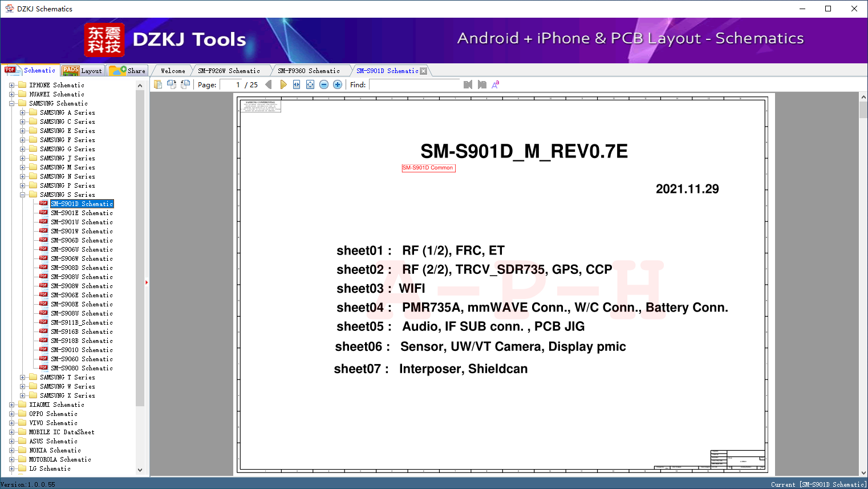The image size is (868, 489).
Task: Toggle the match case Aa icon
Action: (496, 84)
